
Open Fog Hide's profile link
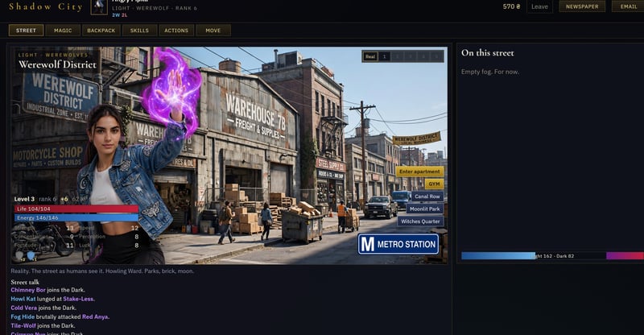click(x=23, y=317)
